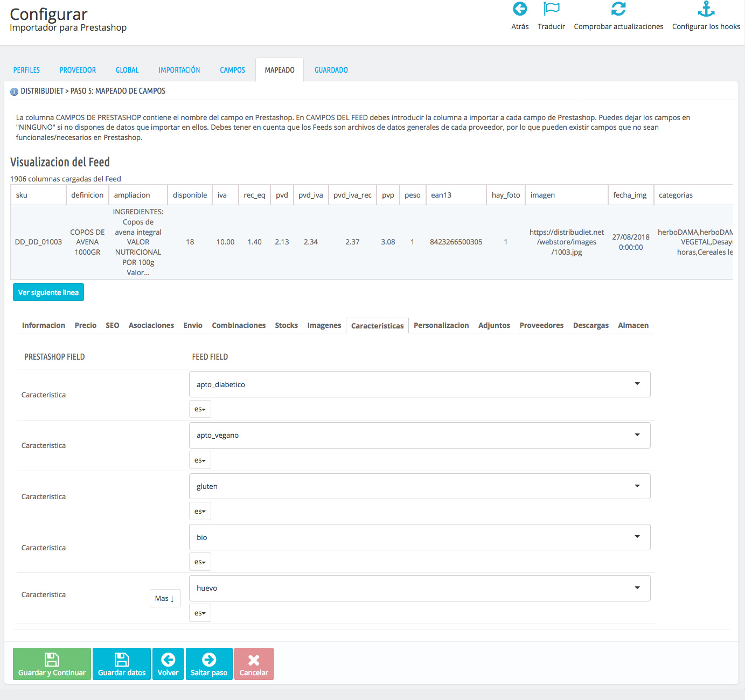745x700 pixels.
Task: Open the es language selector under gluten
Action: pyautogui.click(x=200, y=511)
